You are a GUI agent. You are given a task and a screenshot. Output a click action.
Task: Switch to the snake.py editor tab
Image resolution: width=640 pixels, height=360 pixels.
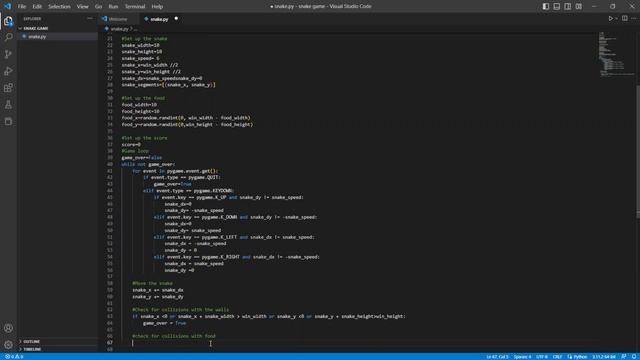click(159, 19)
